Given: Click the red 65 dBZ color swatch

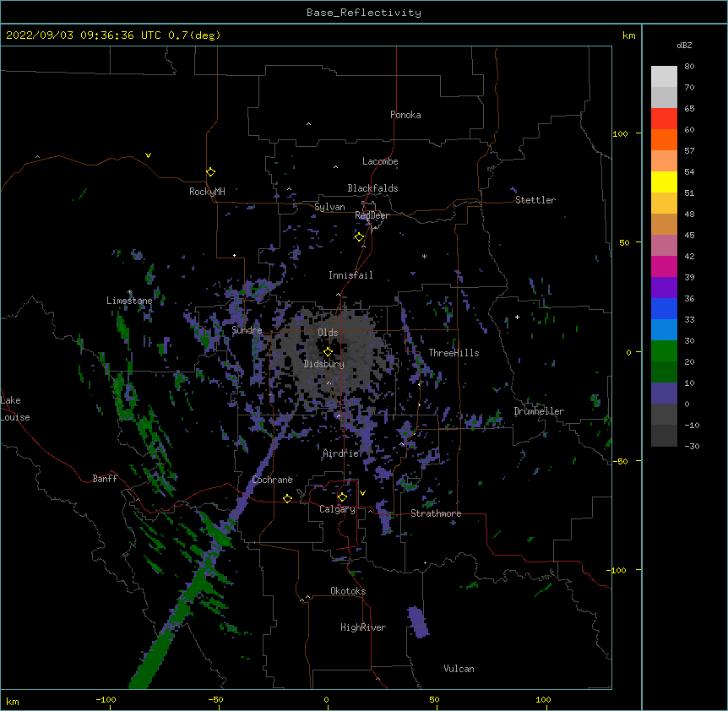Looking at the screenshot, I should [x=664, y=118].
